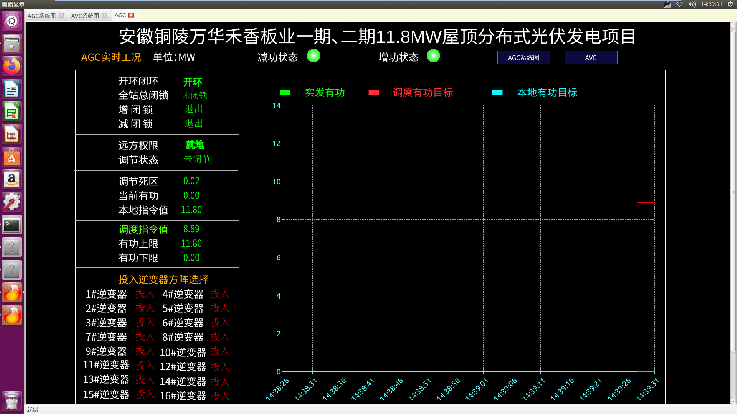Click the 调度指令值 value field
Screen dimensions: 737x414
coord(191,229)
